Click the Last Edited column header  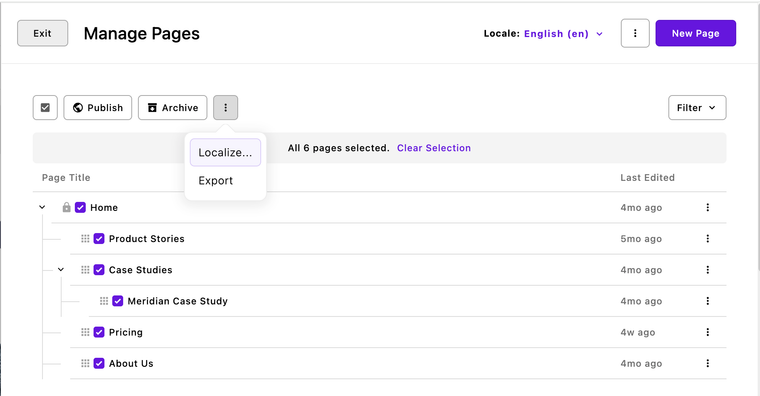648,177
